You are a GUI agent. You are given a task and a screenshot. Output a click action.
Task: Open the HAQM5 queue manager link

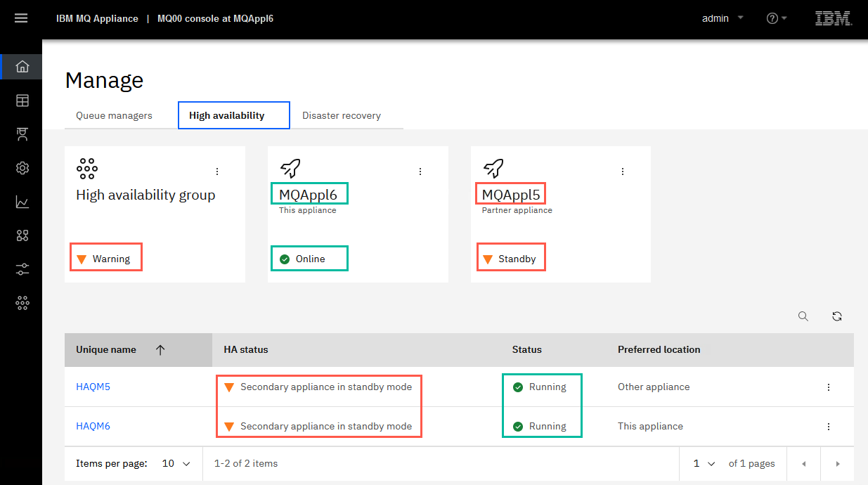[x=93, y=387]
